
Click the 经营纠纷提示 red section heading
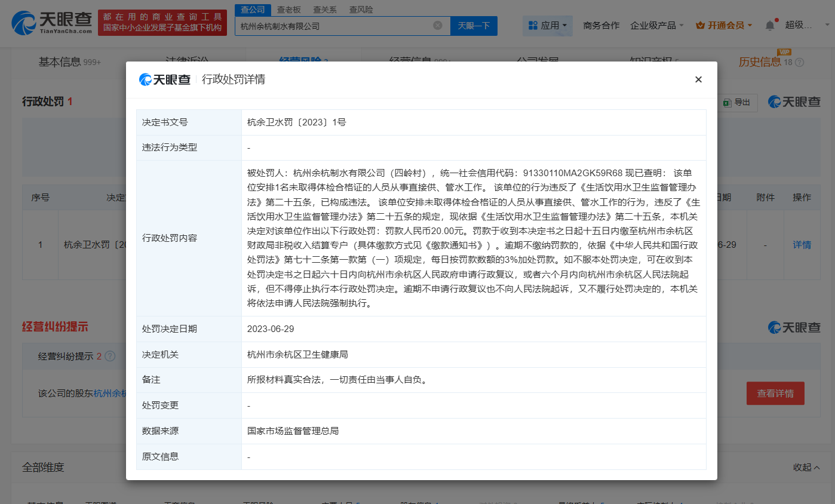tap(55, 327)
